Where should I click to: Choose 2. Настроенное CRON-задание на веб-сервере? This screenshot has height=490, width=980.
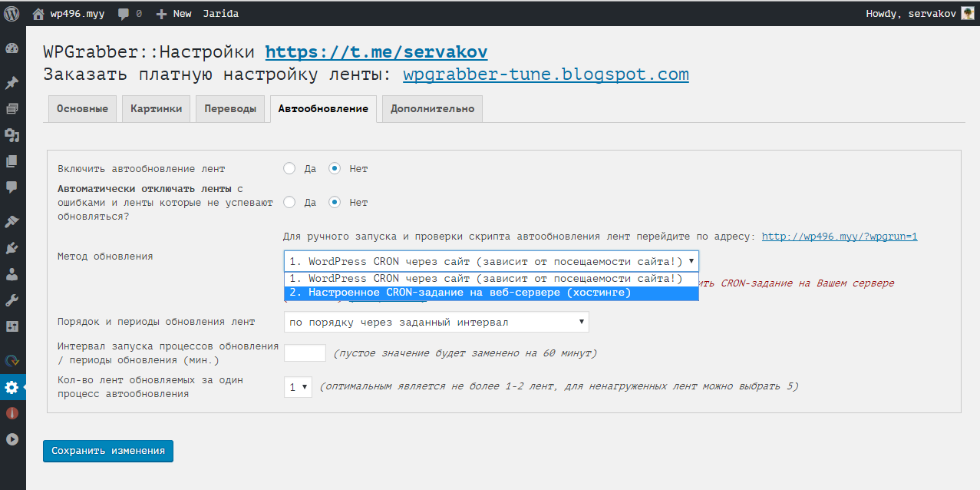click(x=491, y=293)
